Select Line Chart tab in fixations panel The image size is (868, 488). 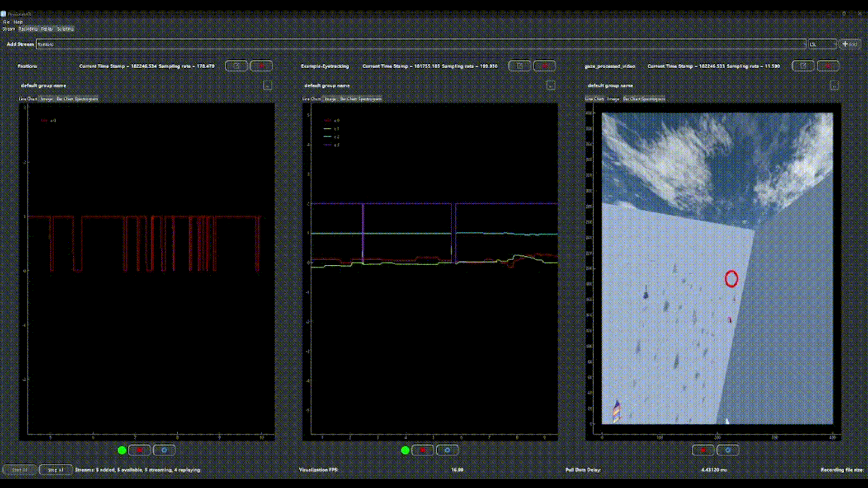[x=28, y=99]
